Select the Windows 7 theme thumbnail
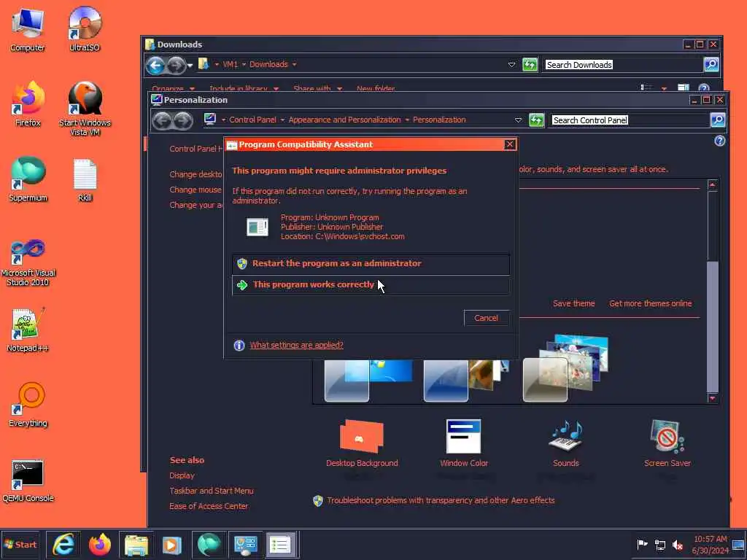Viewport: 747px width, 560px height. pyautogui.click(x=368, y=380)
